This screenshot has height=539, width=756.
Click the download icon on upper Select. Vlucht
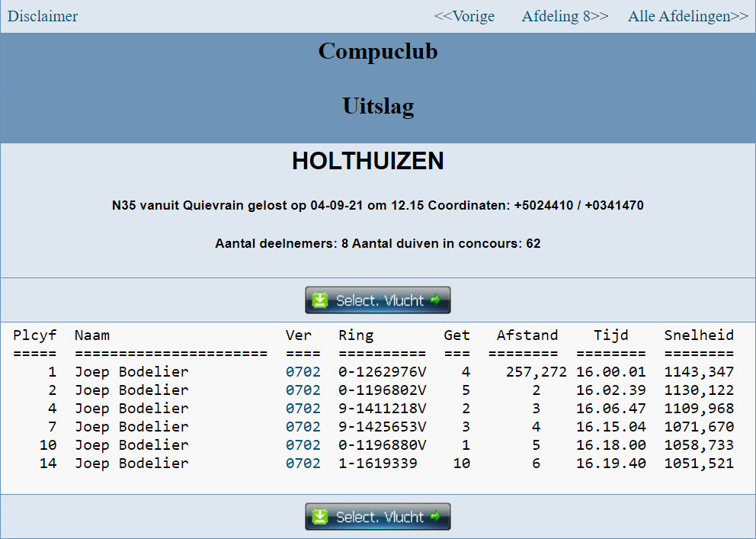319,300
